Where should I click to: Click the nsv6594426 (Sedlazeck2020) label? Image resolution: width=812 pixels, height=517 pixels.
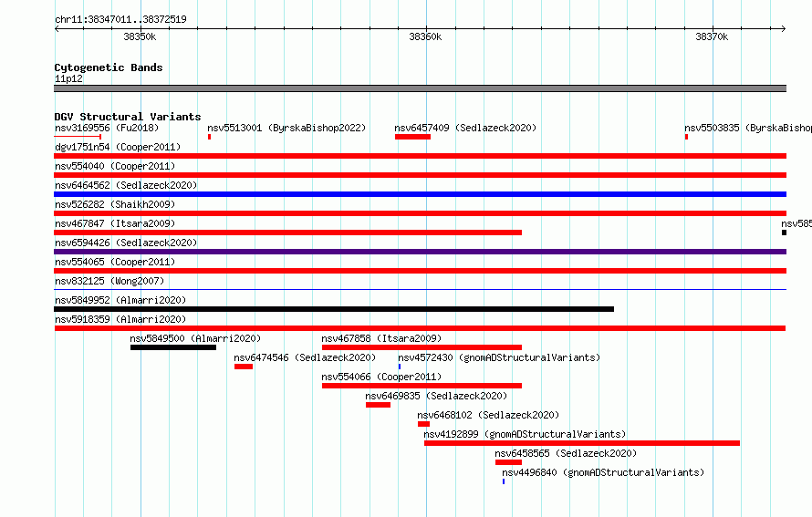[x=126, y=243]
